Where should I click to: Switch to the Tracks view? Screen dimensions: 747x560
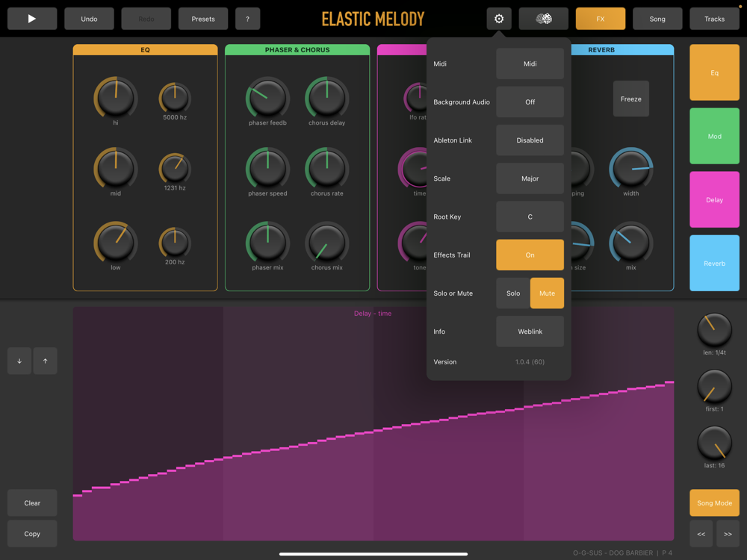pos(715,19)
